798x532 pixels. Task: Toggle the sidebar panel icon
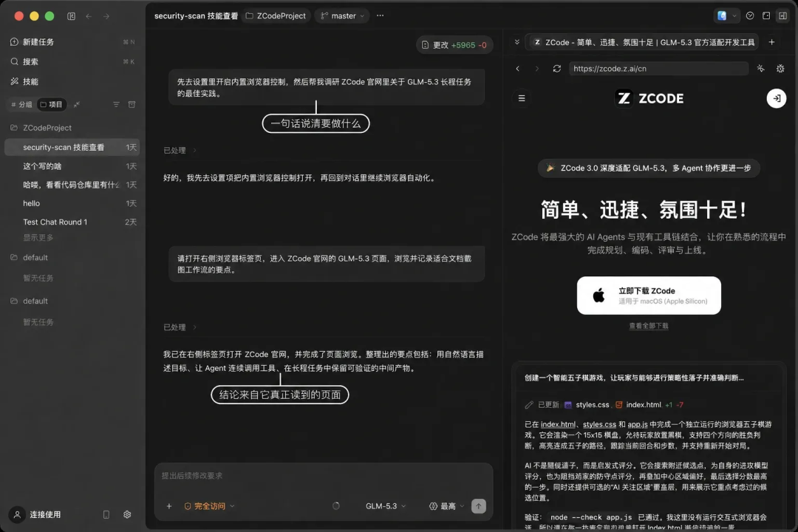coord(71,16)
